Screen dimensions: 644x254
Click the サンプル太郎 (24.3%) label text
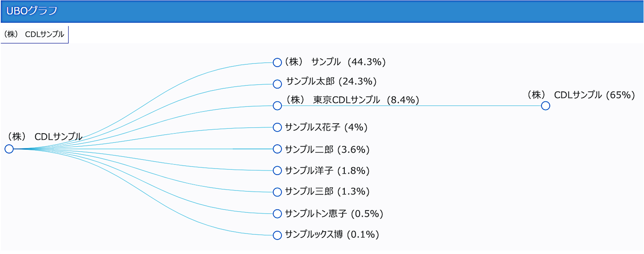pyautogui.click(x=331, y=81)
